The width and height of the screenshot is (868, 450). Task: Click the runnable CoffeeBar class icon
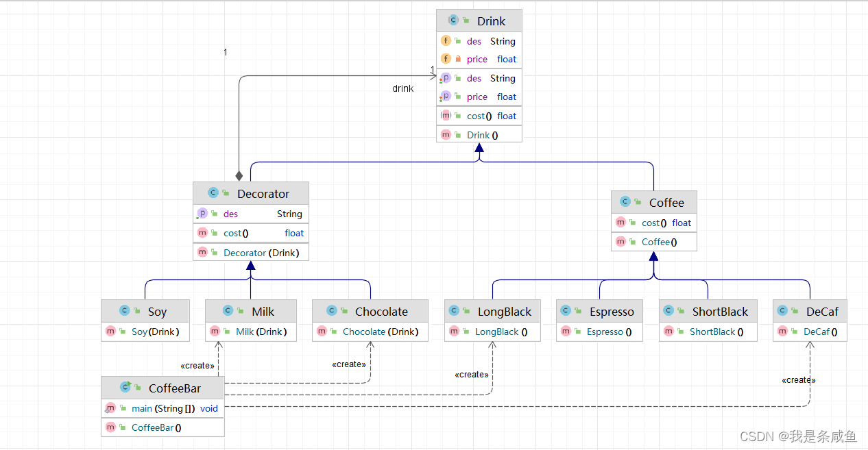tap(125, 387)
